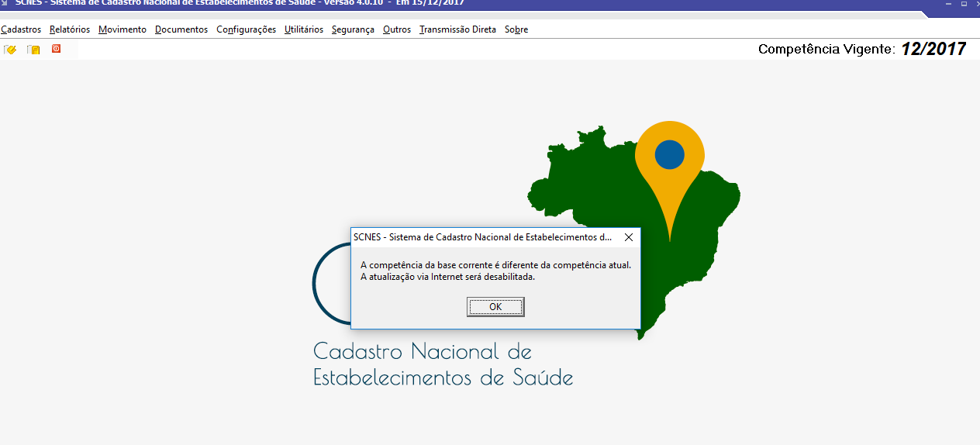Screen dimensions: 980x445
Task: Open the Documentos menu
Action: [x=181, y=29]
